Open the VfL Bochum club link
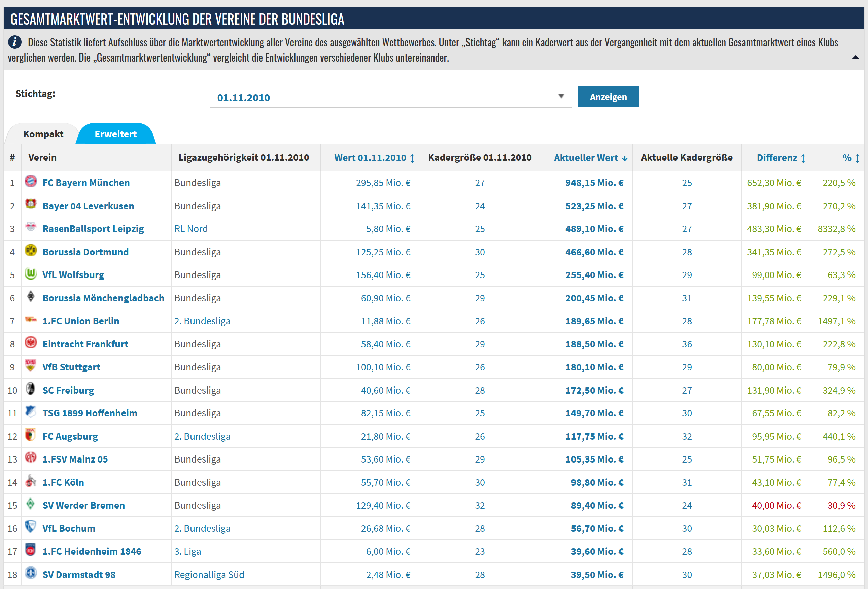Screen dimensions: 868x589 pyautogui.click(x=69, y=528)
